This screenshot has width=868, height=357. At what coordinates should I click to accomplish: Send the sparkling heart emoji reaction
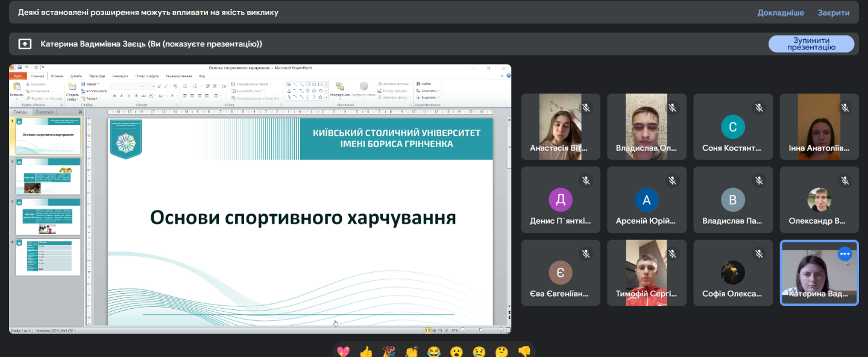(x=343, y=352)
